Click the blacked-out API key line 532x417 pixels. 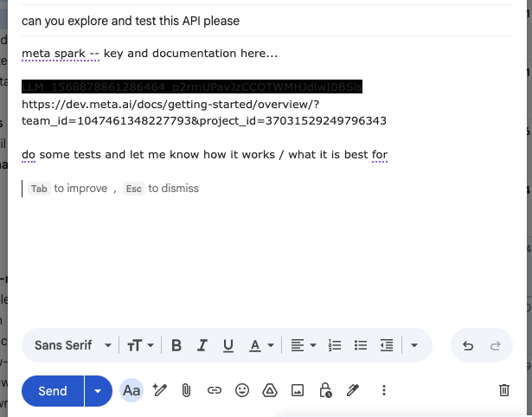(x=192, y=87)
